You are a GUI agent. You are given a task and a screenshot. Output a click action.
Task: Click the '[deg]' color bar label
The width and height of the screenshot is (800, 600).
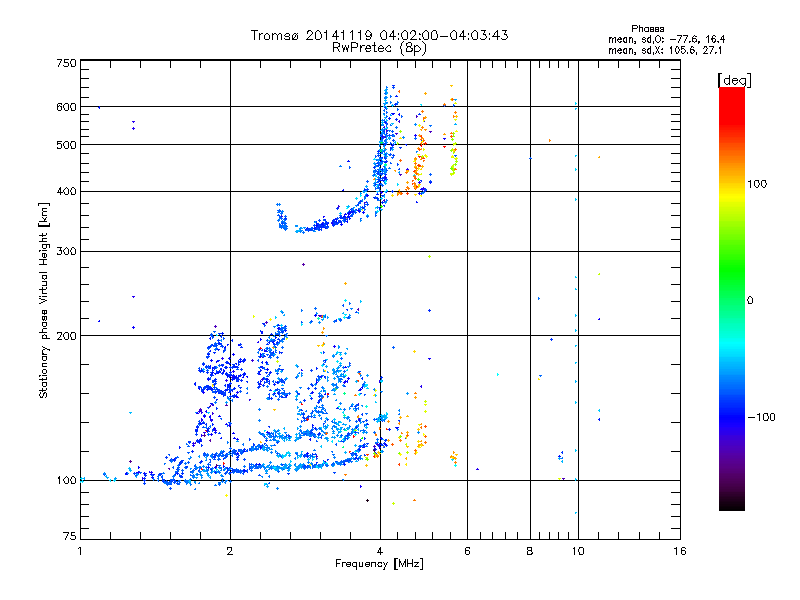(734, 80)
